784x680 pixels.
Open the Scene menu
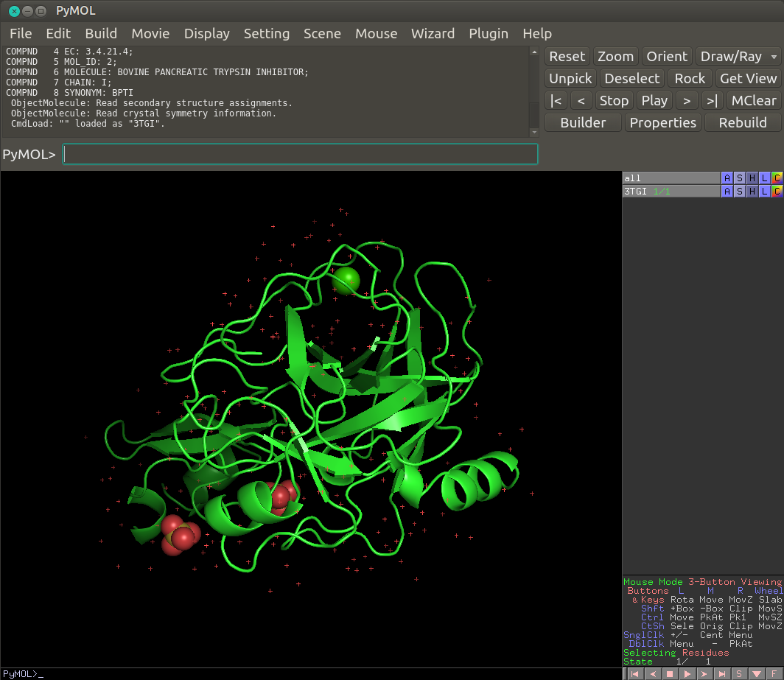tap(322, 33)
